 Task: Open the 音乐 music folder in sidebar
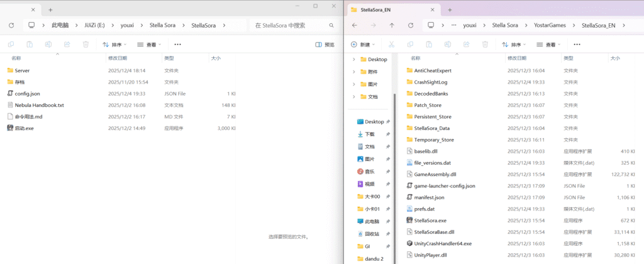coord(370,172)
